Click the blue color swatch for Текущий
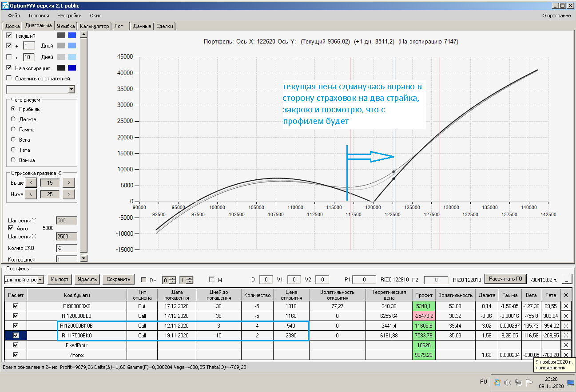Viewport: 576px width, 392px height. [72, 35]
